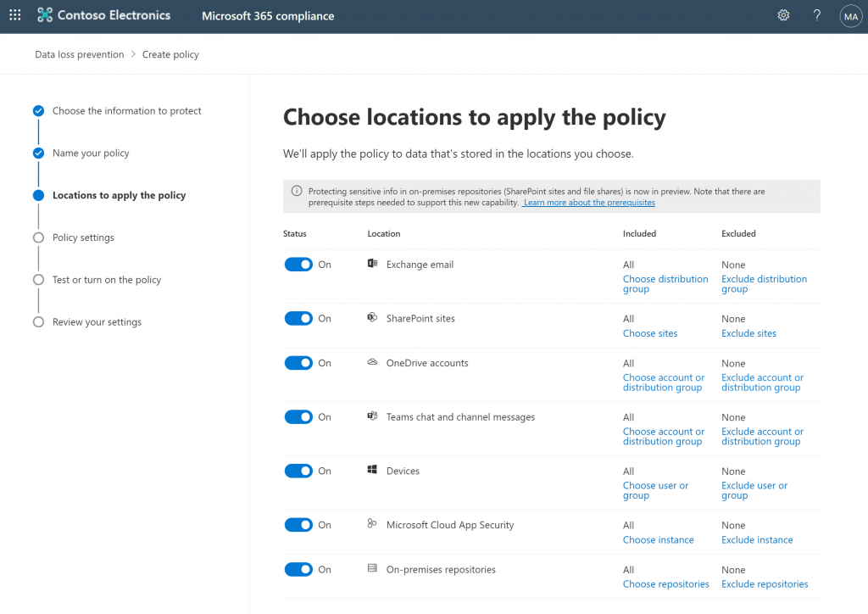The width and height of the screenshot is (868, 614).
Task: Go to Choose the information to protect step
Action: point(127,111)
